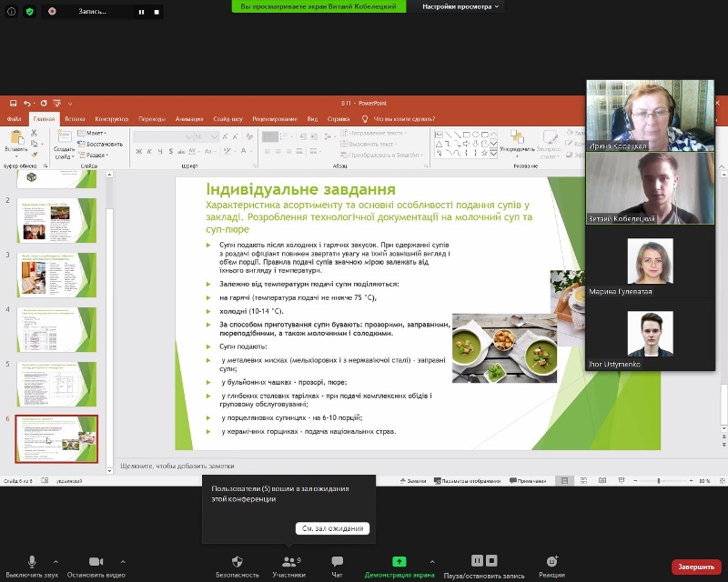Open the Вид ribbon tab

coord(312,119)
